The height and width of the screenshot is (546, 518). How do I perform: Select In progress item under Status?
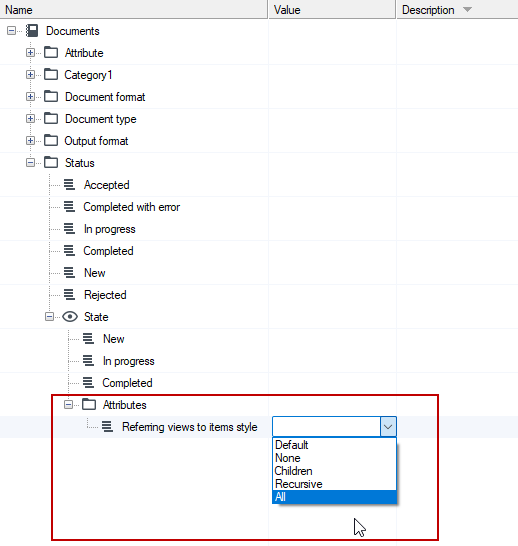coord(110,229)
